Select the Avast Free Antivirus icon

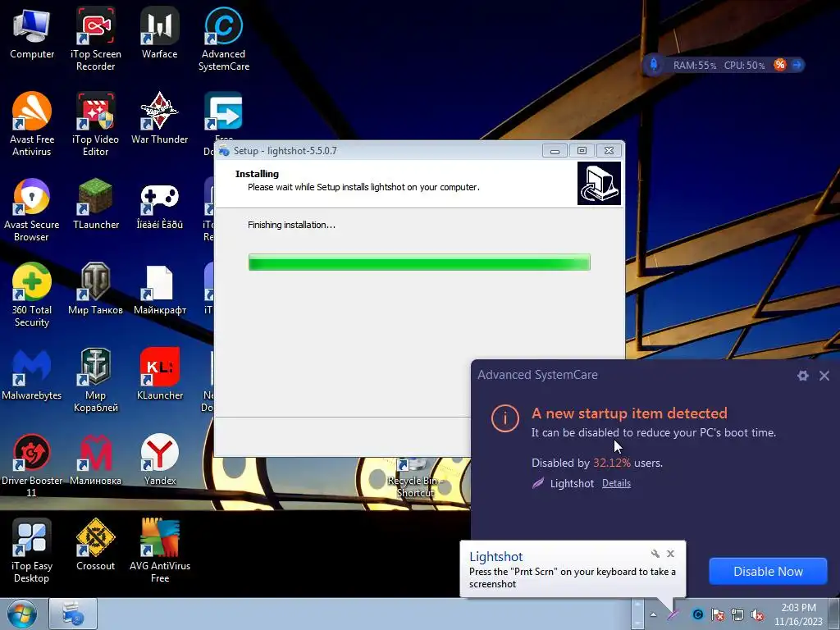[x=32, y=125]
